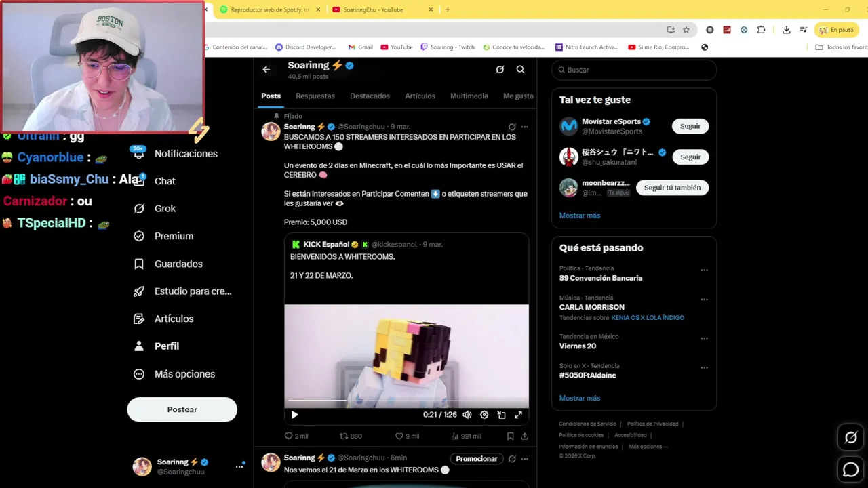Open video settings gear

(x=484, y=415)
